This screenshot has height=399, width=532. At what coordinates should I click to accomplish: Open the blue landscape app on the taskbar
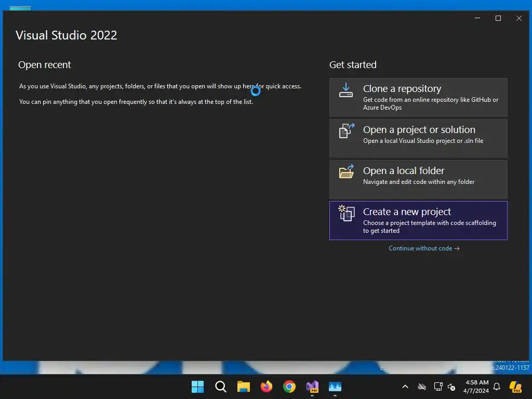click(x=335, y=387)
